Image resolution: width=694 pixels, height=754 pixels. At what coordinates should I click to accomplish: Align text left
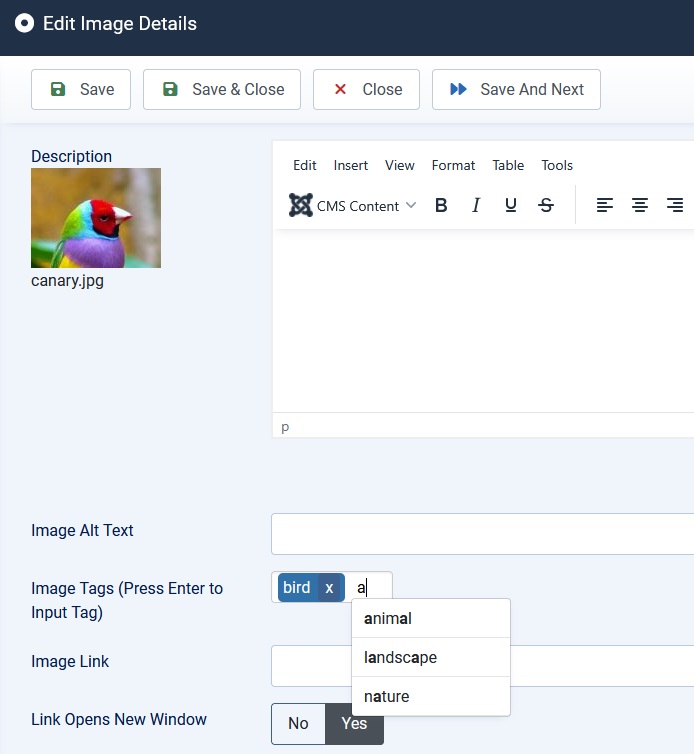[x=605, y=205]
